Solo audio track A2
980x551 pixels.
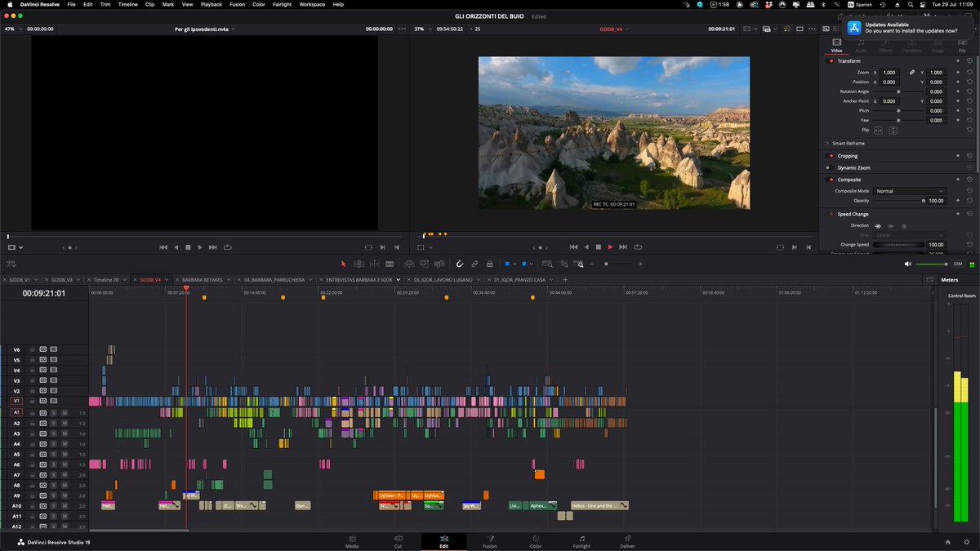[x=54, y=423]
